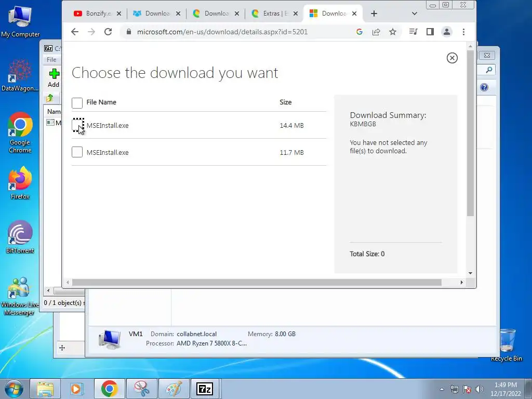
Task: Click the vertical scrollbar of the page
Action: pos(470,134)
